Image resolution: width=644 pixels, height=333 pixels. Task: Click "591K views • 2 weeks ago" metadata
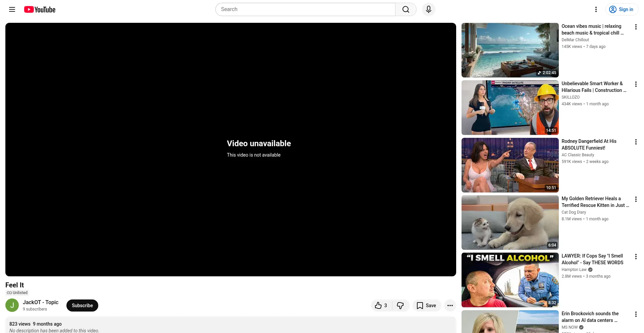click(585, 162)
